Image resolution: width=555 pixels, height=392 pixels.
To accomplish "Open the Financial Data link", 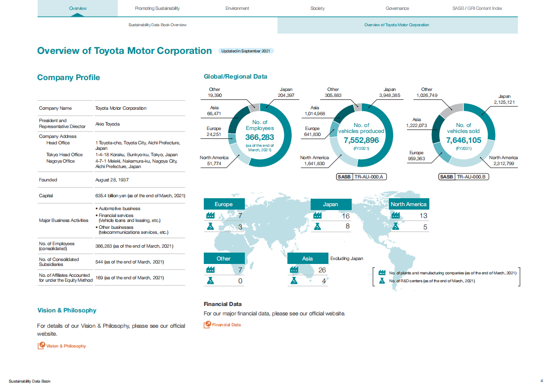I will pyautogui.click(x=226, y=325).
